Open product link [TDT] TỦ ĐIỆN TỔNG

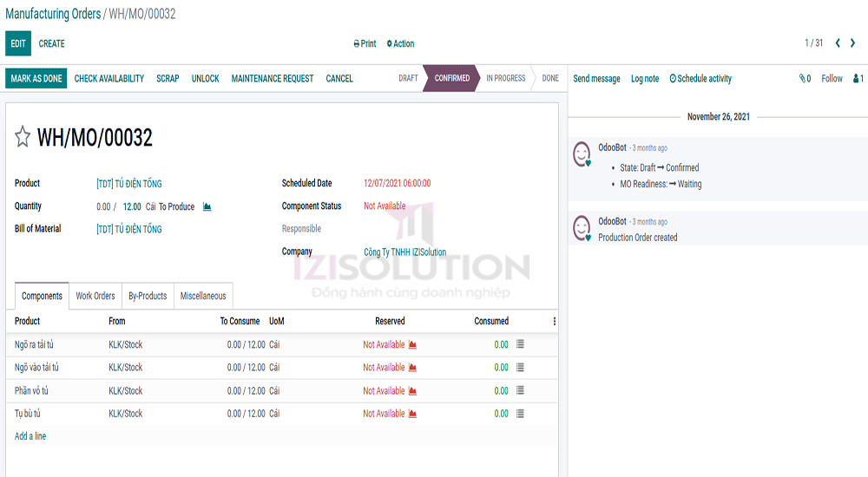coord(129,184)
